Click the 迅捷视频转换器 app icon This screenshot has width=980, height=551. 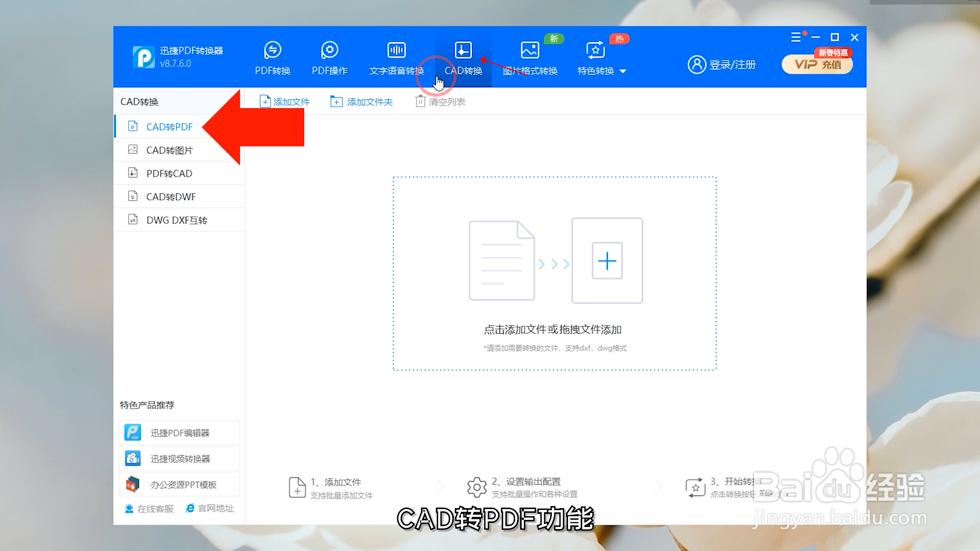click(x=133, y=459)
